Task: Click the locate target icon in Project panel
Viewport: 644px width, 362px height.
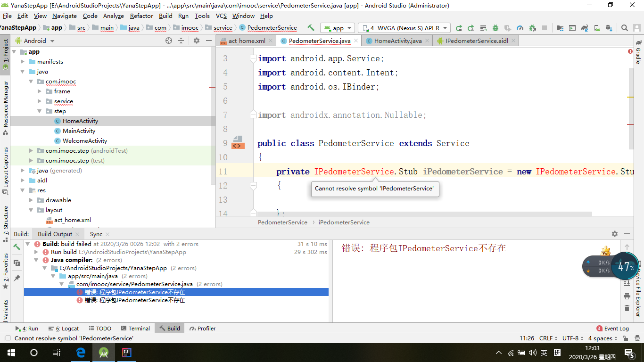Action: 169,41
